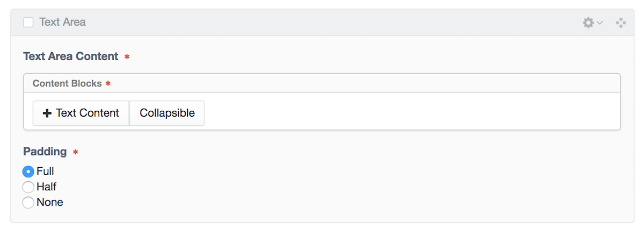Expand the chevron next to gear icon
Screen dimensions: 644x236
coord(600,23)
